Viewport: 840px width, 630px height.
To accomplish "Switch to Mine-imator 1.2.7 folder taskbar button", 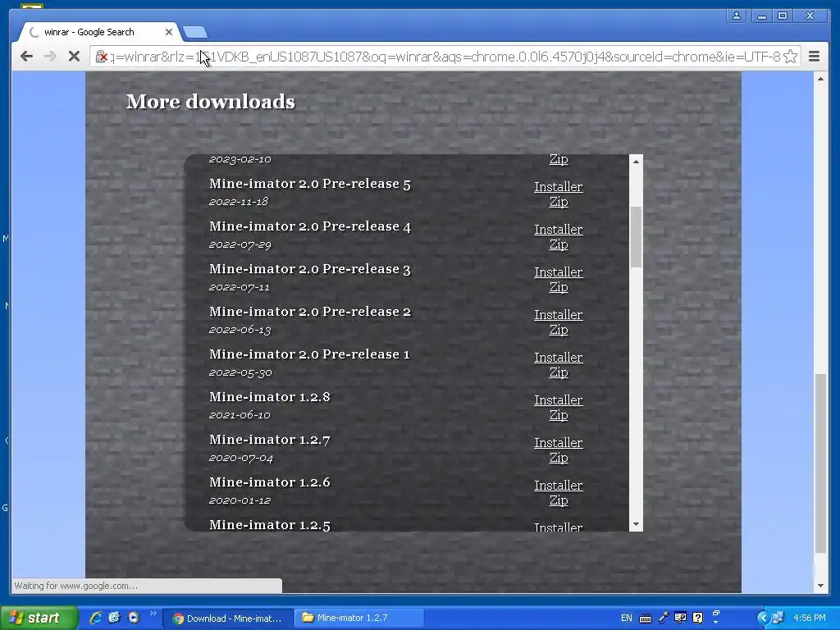I will (359, 619).
